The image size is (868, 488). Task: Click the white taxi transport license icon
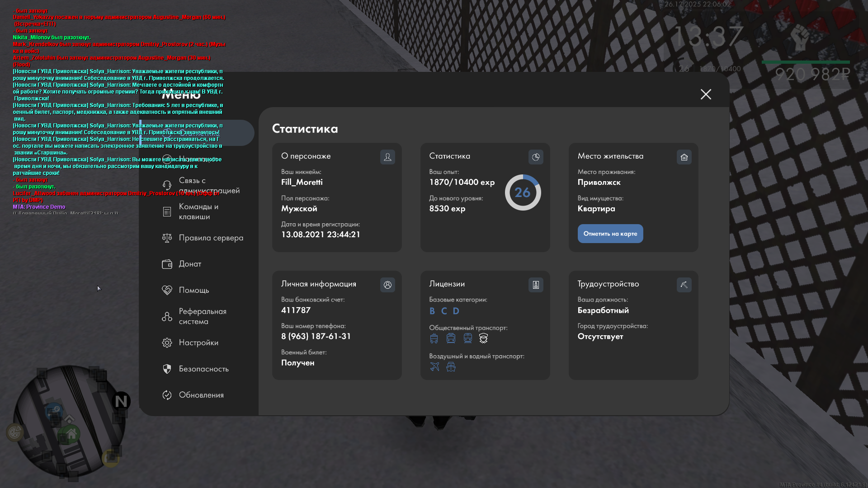483,338
